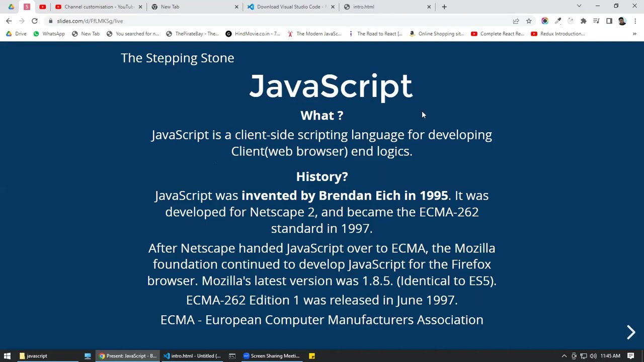
Task: Expand the tab search dropdown arrow
Action: [579, 6]
